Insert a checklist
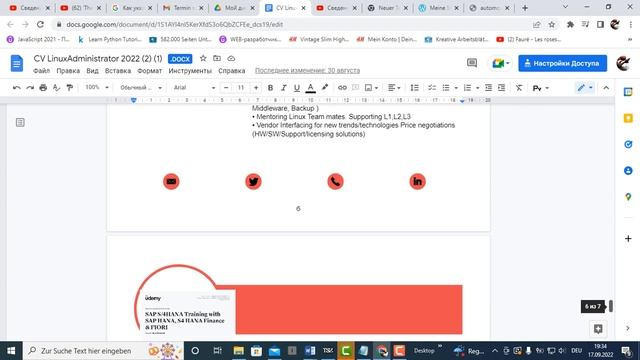The image size is (640, 360). tap(432, 88)
